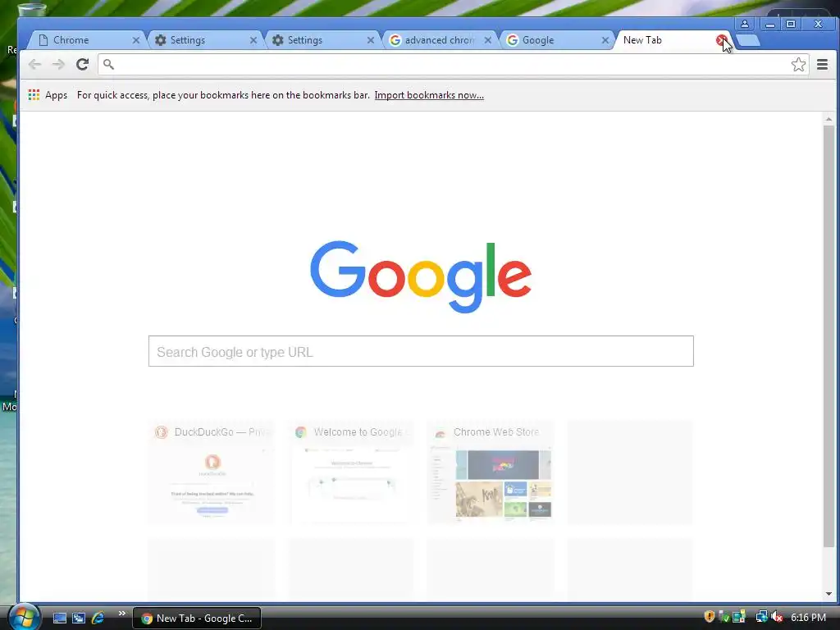Minimize the Chrome window
840x630 pixels.
coord(769,24)
